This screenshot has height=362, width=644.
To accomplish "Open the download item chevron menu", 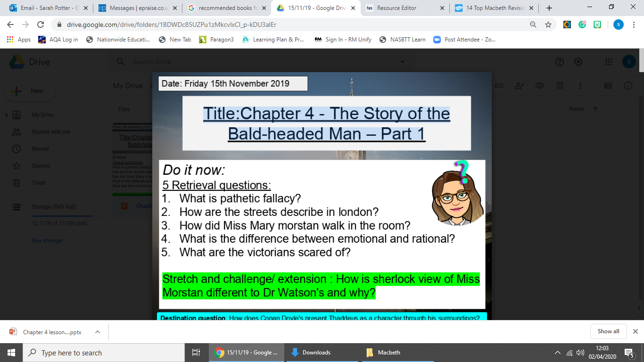I will [98, 332].
